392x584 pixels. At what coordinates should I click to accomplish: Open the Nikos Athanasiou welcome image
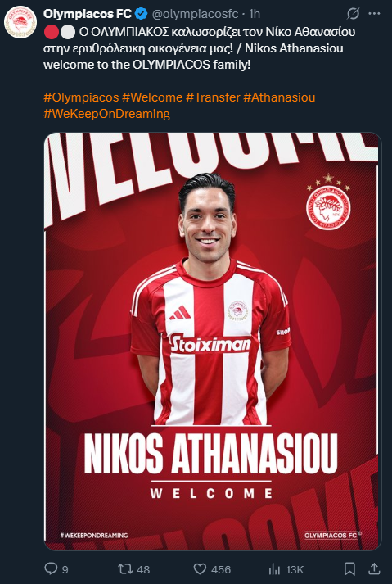pos(213,342)
